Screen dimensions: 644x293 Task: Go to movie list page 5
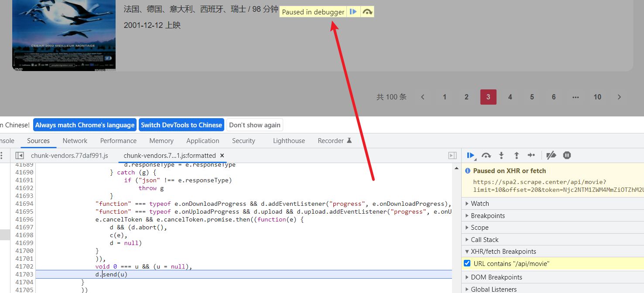click(x=532, y=97)
